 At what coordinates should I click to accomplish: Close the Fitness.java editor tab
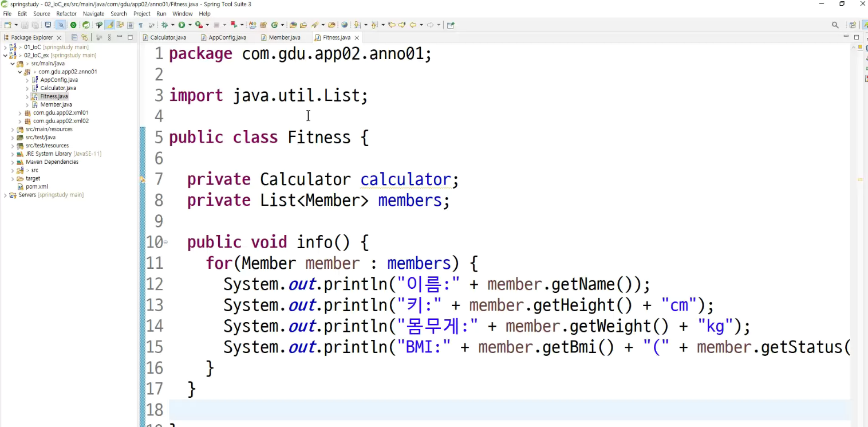click(x=357, y=38)
